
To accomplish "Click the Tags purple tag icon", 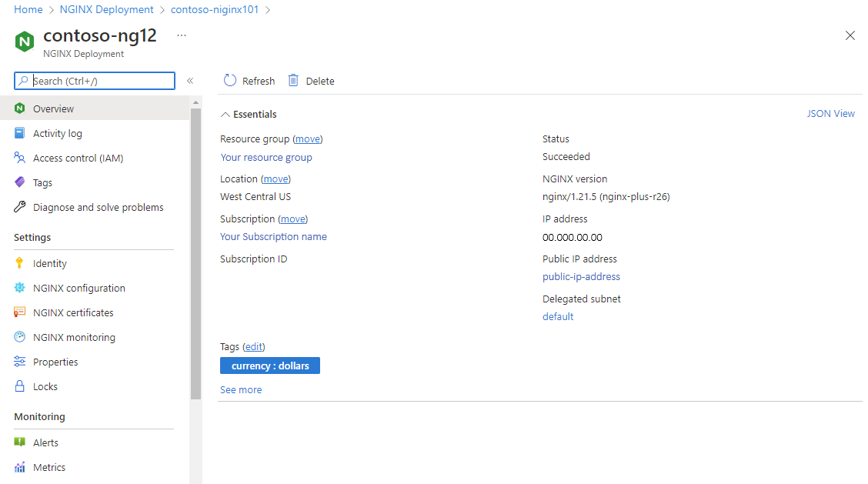I will click(x=20, y=182).
